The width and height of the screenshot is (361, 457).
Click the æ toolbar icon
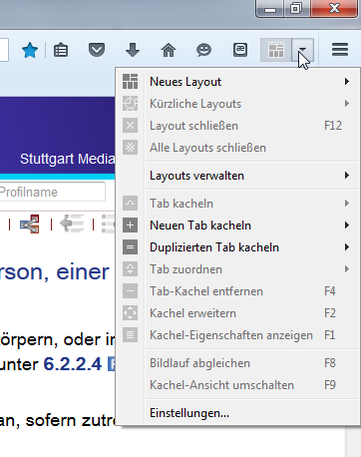pyautogui.click(x=240, y=50)
